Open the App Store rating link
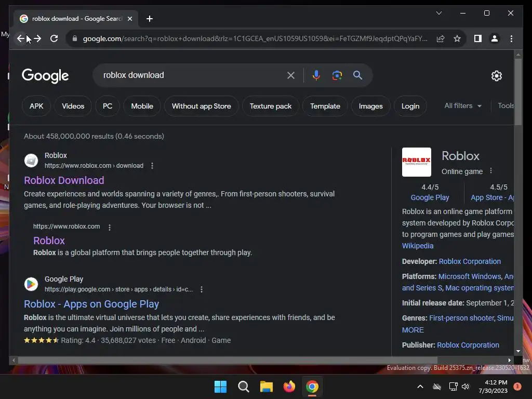Image resolution: width=532 pixels, height=399 pixels. click(492, 197)
